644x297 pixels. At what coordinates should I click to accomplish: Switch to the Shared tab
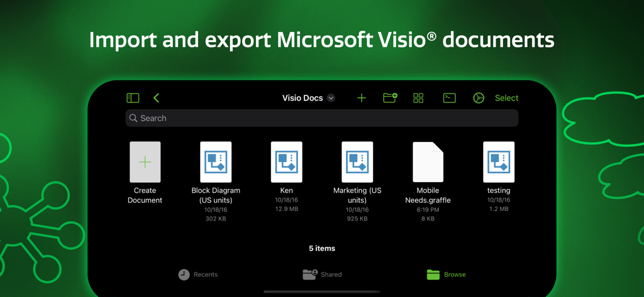322,274
